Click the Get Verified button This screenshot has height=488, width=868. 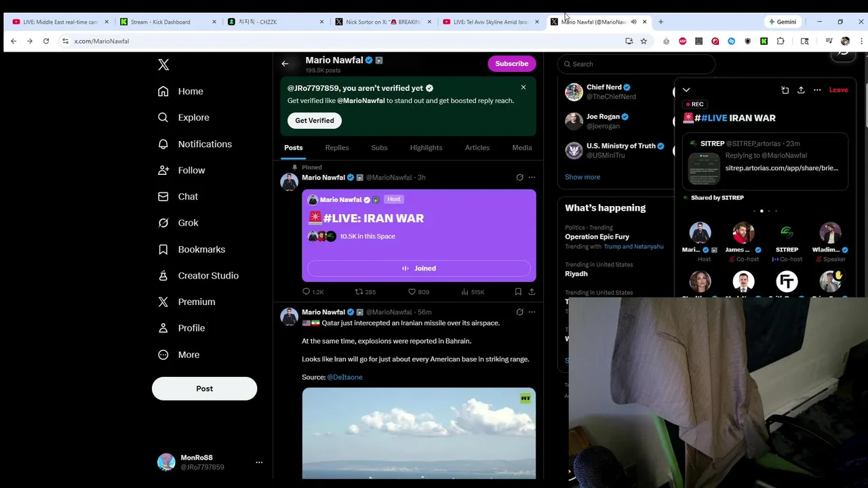(x=314, y=121)
